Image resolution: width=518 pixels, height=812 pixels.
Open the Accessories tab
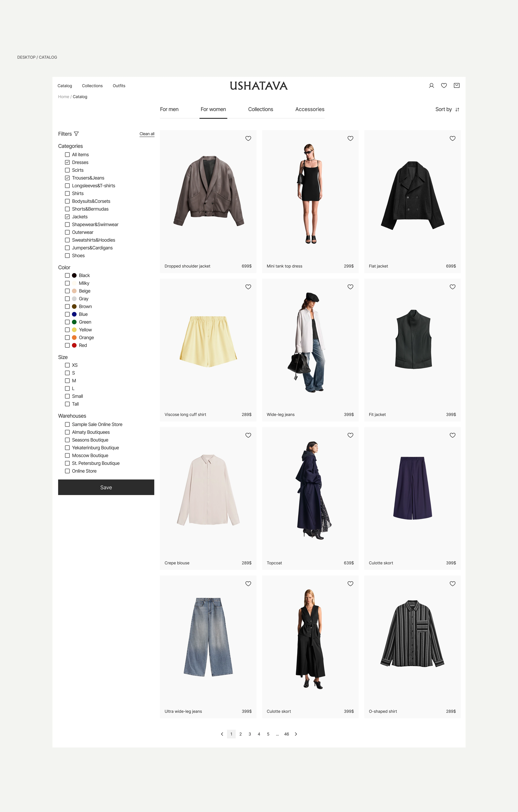tap(310, 110)
